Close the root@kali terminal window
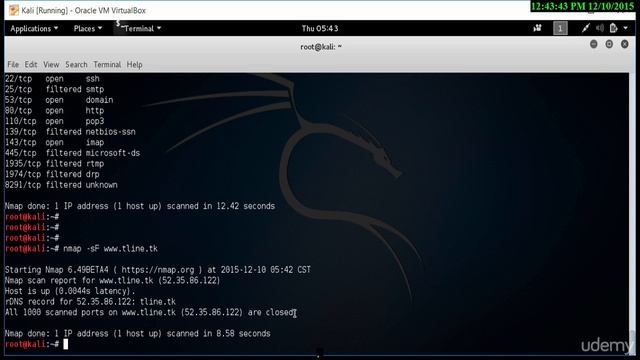Image resolution: width=640 pixels, height=360 pixels. coord(624,44)
